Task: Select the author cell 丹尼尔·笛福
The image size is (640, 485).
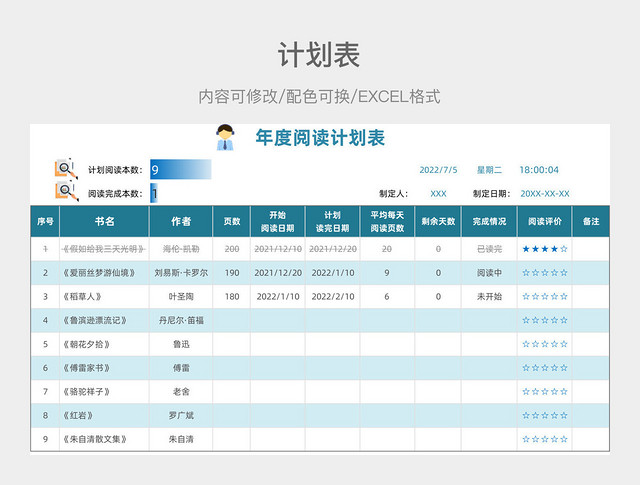Action: click(181, 320)
